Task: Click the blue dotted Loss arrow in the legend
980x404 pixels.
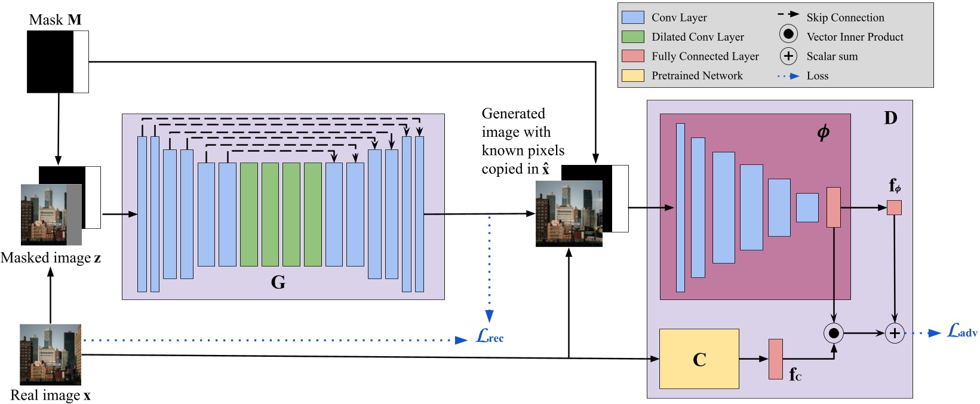Action: tap(788, 76)
